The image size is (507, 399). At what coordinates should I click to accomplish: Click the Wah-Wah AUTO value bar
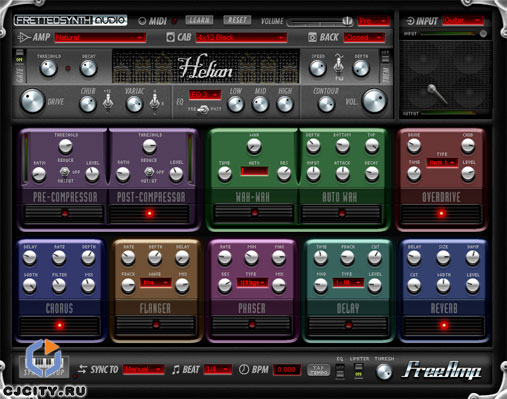tap(254, 171)
